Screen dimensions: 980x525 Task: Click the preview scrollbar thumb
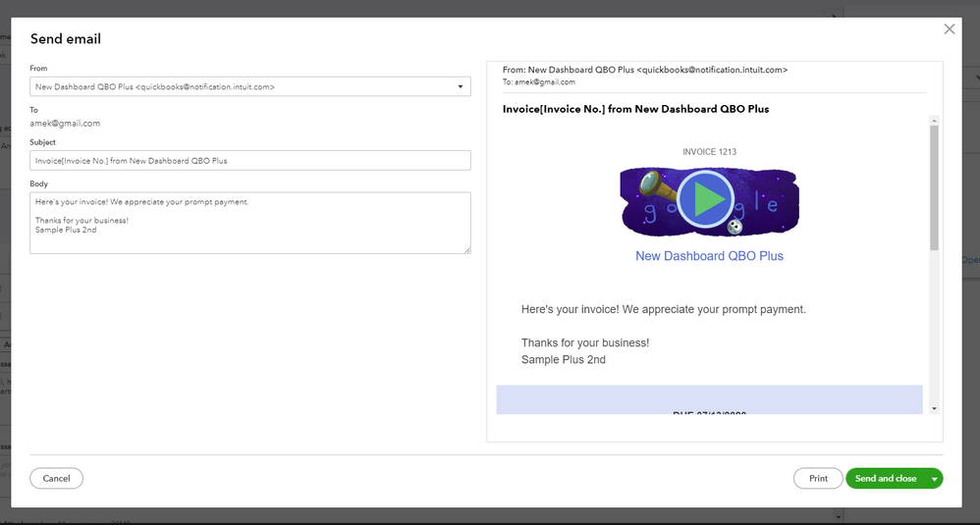point(934,187)
